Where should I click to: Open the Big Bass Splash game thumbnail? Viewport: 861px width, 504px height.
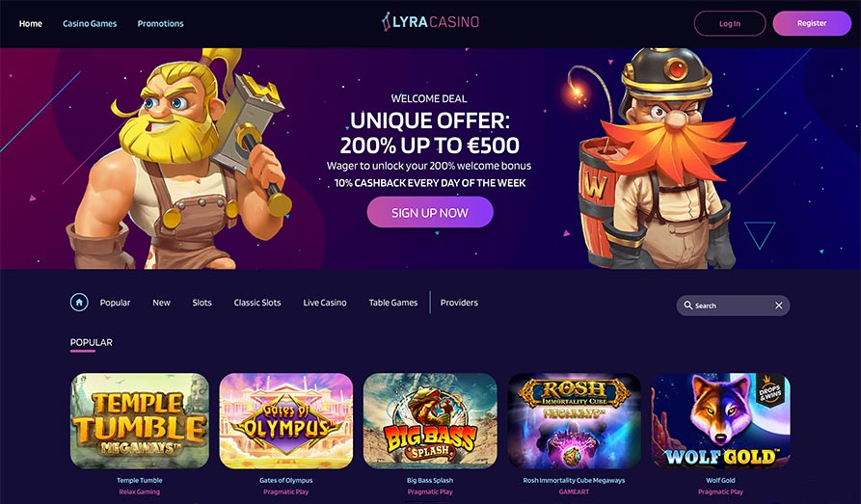click(430, 420)
